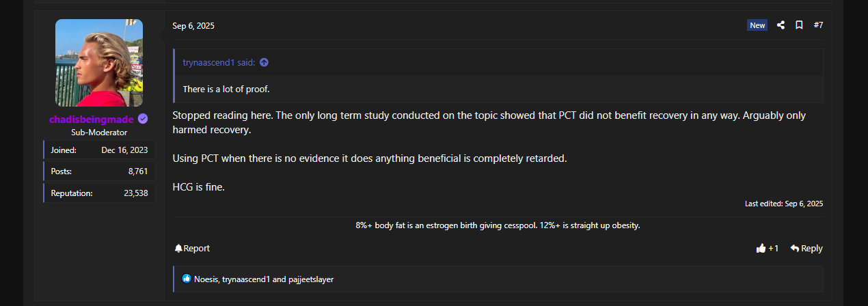Open post permalink #7
The height and width of the screenshot is (306, 868).
click(x=818, y=25)
